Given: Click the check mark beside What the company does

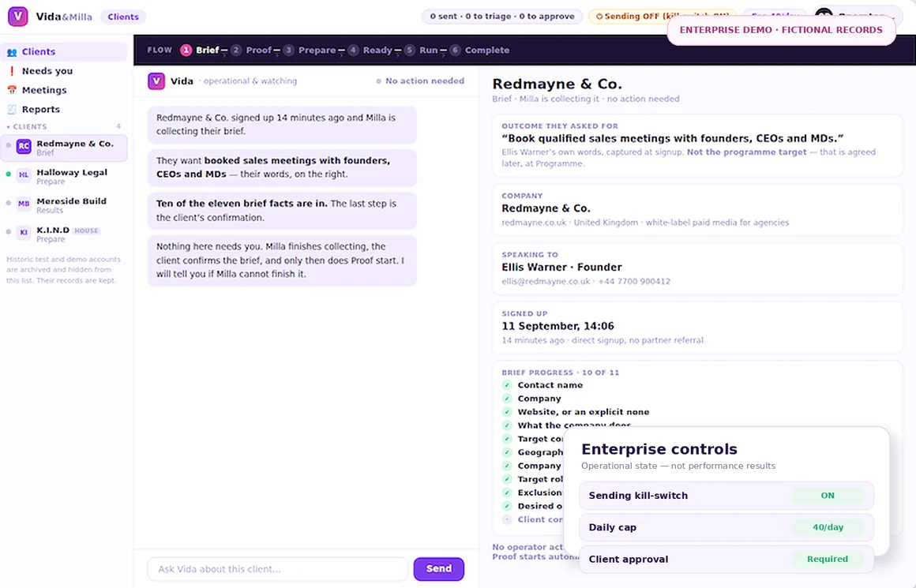Looking at the screenshot, I should click(507, 425).
